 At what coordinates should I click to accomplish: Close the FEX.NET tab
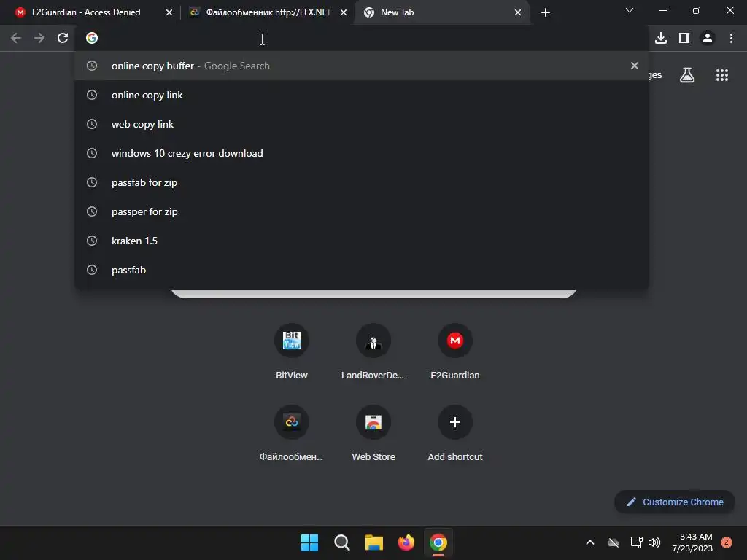pos(344,12)
